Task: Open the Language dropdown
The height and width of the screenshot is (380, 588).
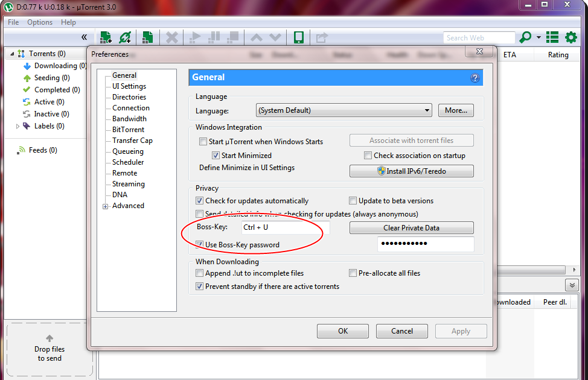Action: (x=344, y=110)
